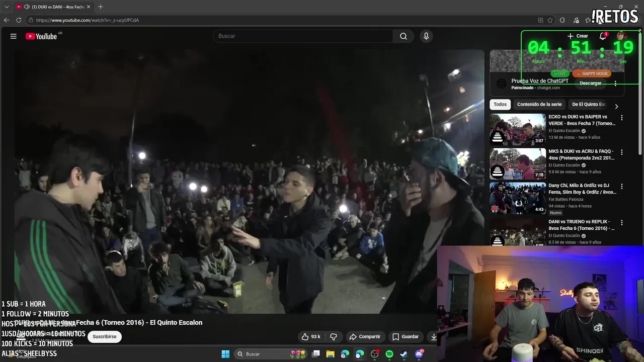Screen dimensions: 644x362
Task: Open MKS & DUKI vs ACRU thumbnail
Action: click(518, 163)
